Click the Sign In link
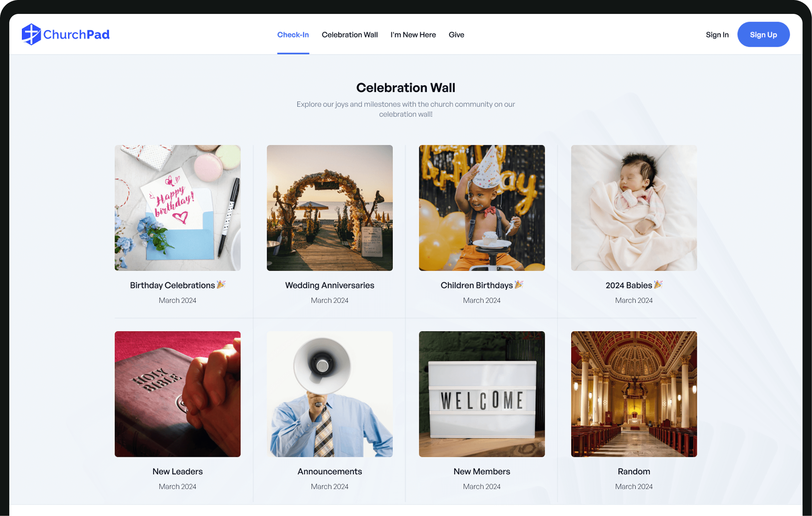Screen dimensions: 812x516 (717, 35)
